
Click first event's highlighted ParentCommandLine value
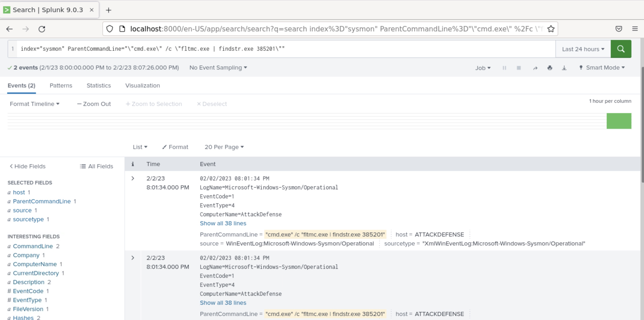325,234
